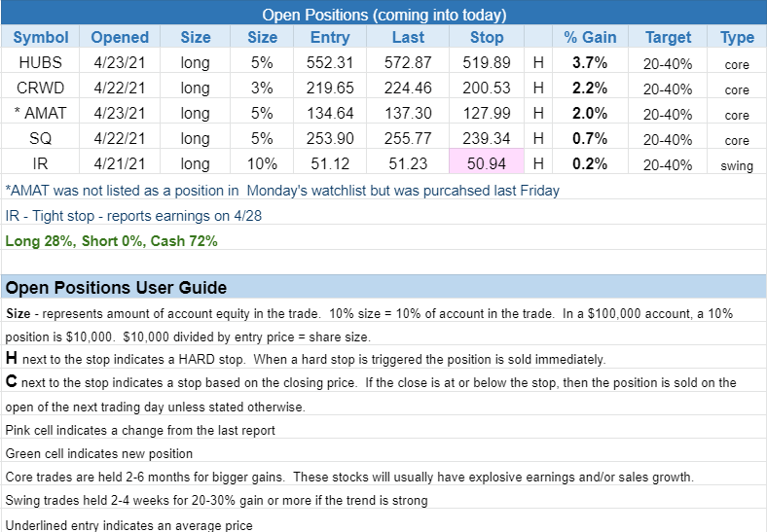Image resolution: width=767 pixels, height=532 pixels.
Task: Select the Underlined entry indicates average price line
Action: click(x=129, y=525)
